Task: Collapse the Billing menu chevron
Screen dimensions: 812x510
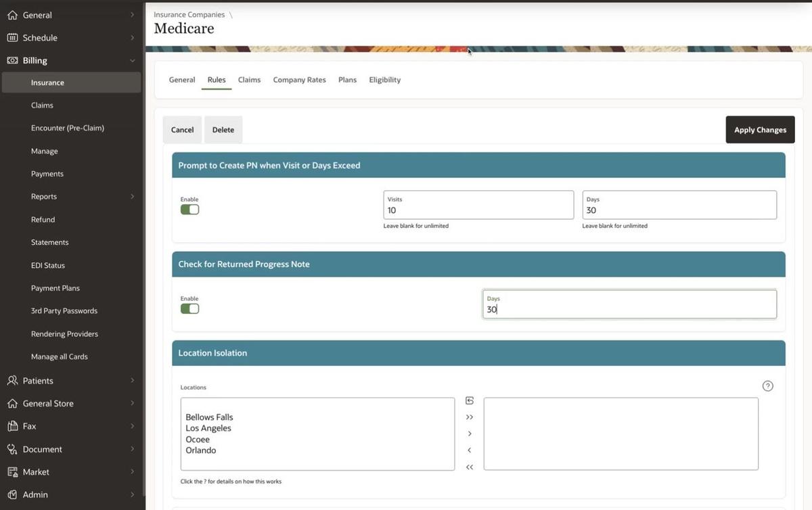Action: pyautogui.click(x=133, y=60)
